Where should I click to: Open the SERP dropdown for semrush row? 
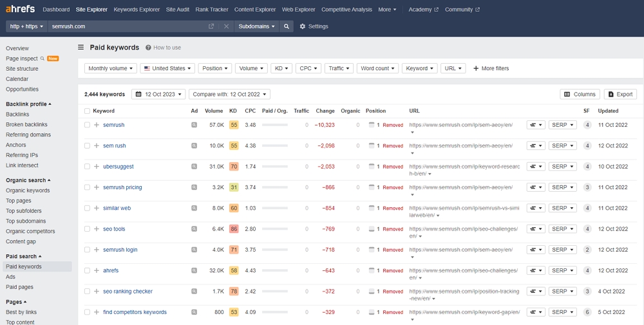pyautogui.click(x=563, y=125)
